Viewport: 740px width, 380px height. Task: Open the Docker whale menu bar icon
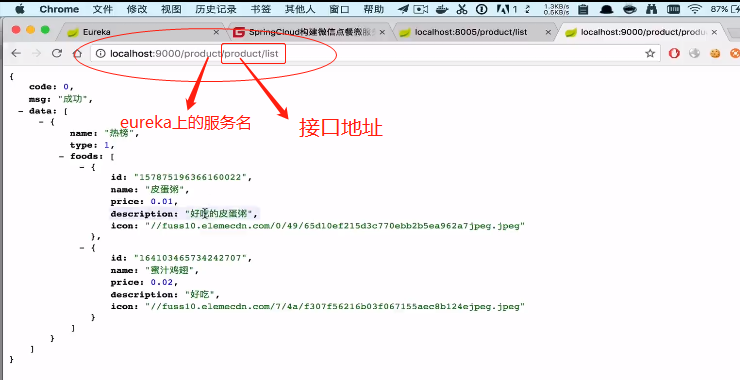click(441, 8)
